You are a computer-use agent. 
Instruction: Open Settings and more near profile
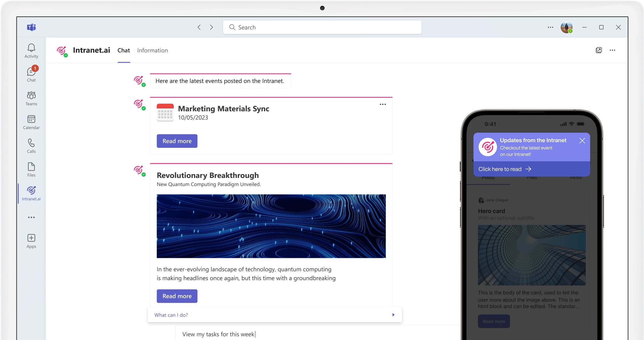550,27
